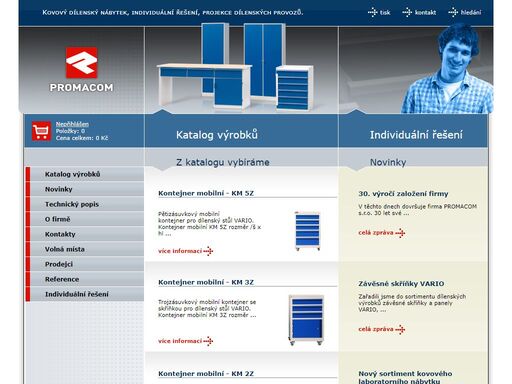The height and width of the screenshot is (384, 512).
Task: Open Závěsné skříňky VARIO news title
Action: (401, 284)
